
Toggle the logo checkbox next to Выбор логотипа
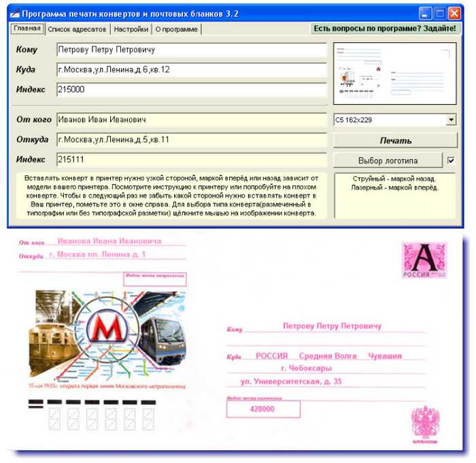coord(451,160)
